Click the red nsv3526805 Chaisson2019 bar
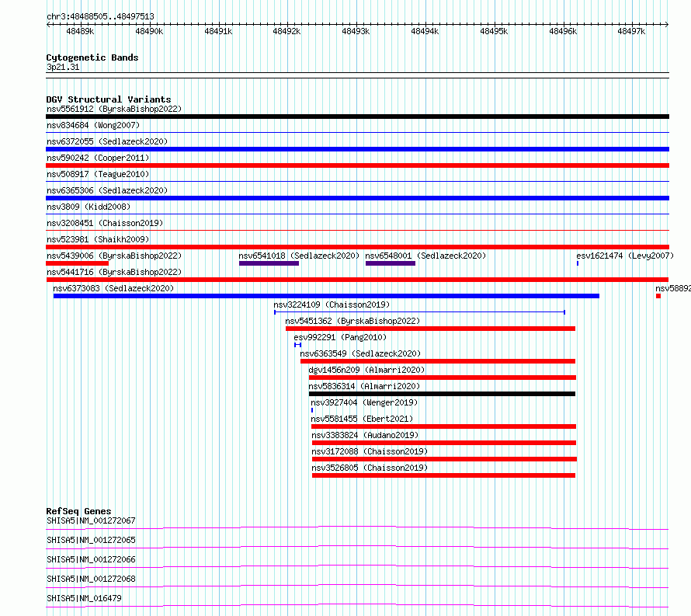The height and width of the screenshot is (616, 691). (444, 475)
